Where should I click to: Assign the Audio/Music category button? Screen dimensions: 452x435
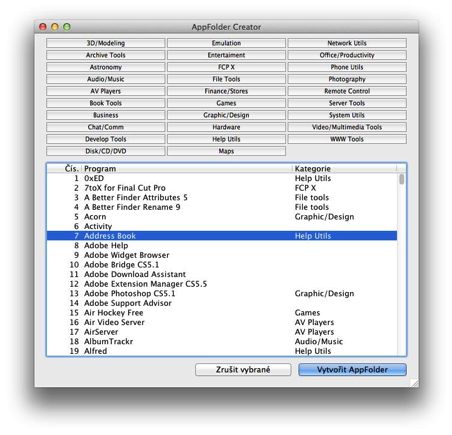(106, 79)
